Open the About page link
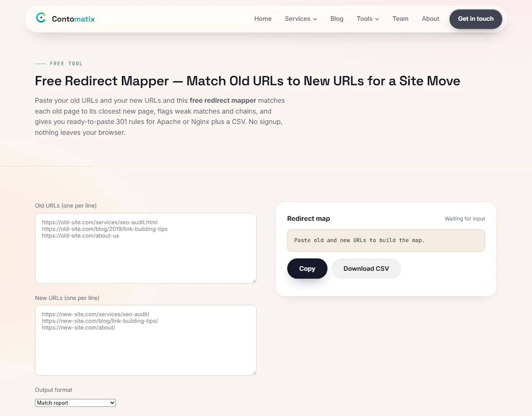532x416 pixels. tap(431, 19)
